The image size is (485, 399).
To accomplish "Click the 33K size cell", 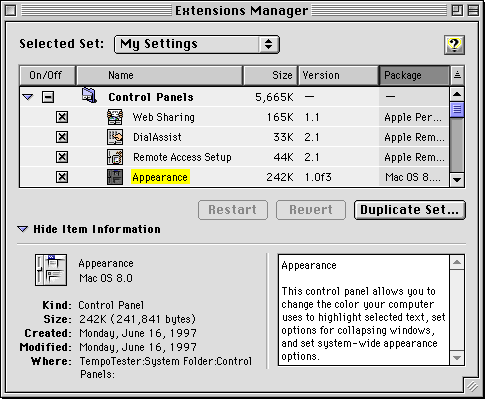I will click(283, 137).
